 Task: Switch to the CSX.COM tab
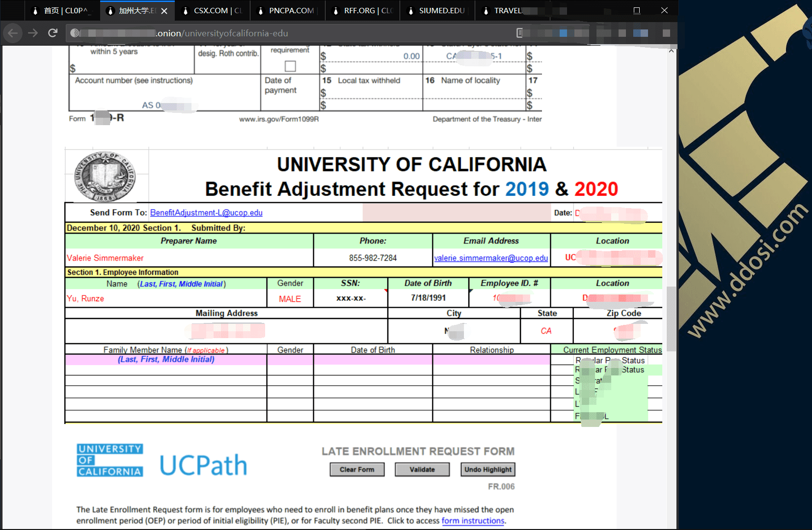click(212, 11)
